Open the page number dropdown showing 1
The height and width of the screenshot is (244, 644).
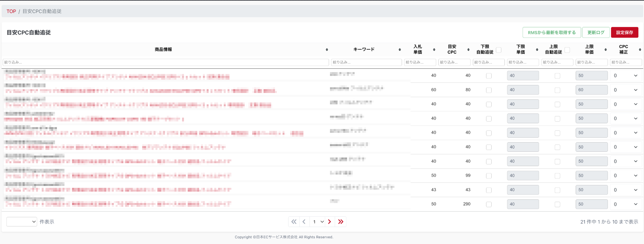click(317, 222)
